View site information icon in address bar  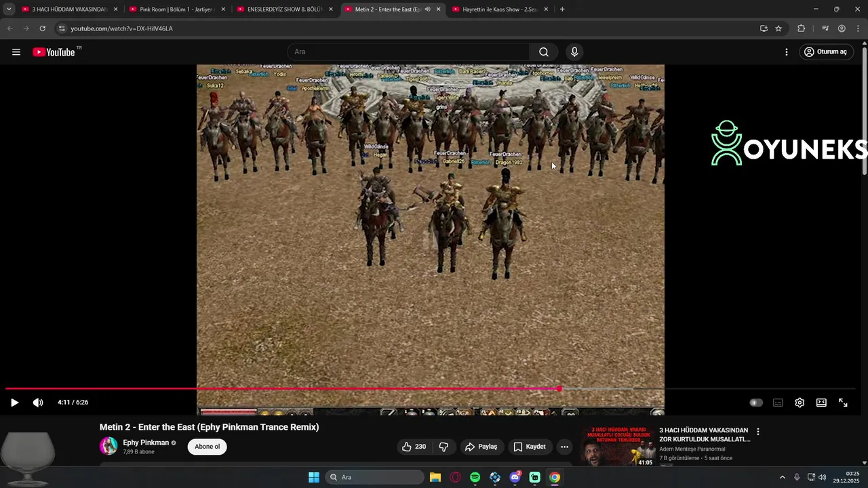click(x=62, y=28)
